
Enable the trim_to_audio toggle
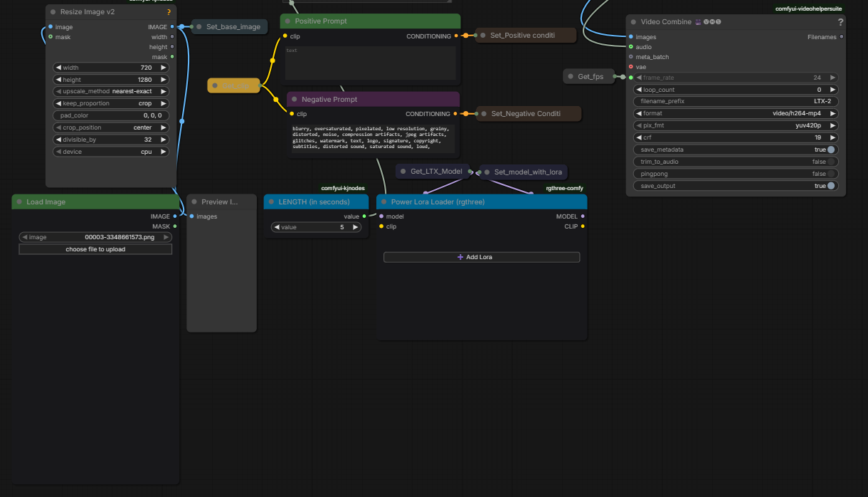(830, 162)
